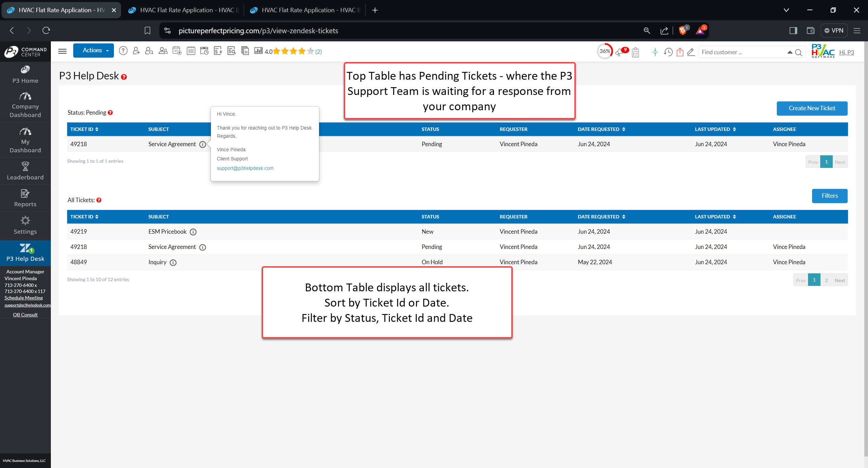Click support@p3helpdesk.com in the popup
868x468 pixels.
(x=245, y=168)
